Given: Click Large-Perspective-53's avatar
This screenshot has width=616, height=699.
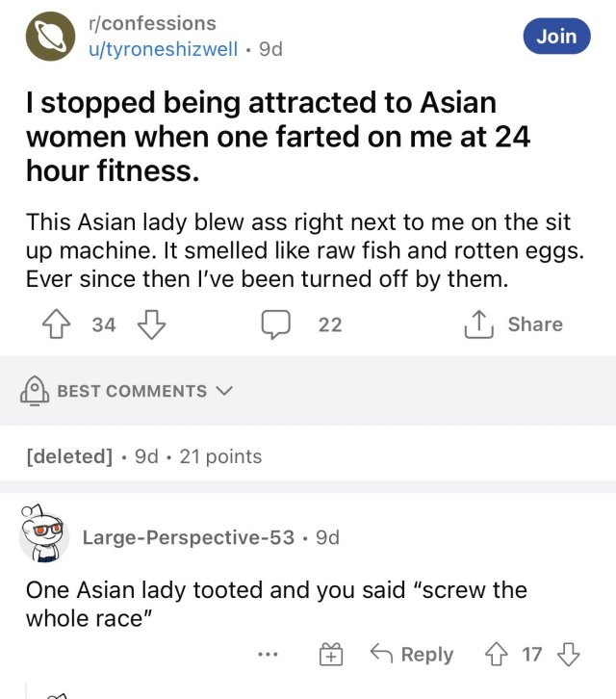Looking at the screenshot, I should [x=43, y=533].
